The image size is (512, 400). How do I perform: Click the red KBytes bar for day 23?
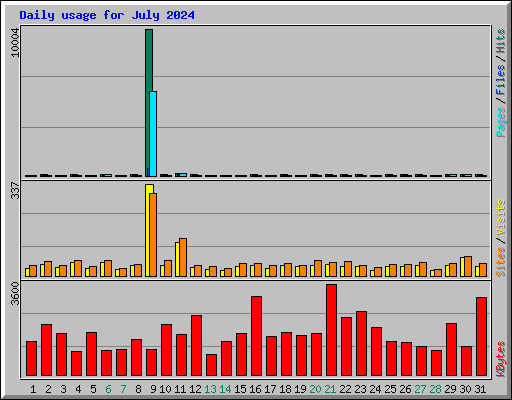click(361, 343)
